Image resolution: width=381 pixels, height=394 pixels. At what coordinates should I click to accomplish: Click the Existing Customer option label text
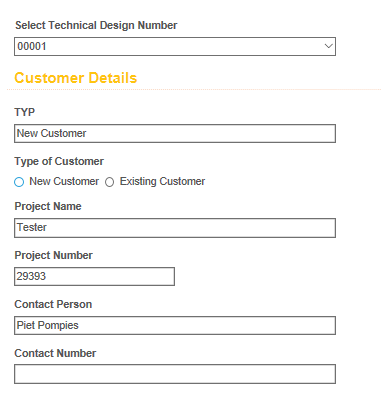coord(162,181)
